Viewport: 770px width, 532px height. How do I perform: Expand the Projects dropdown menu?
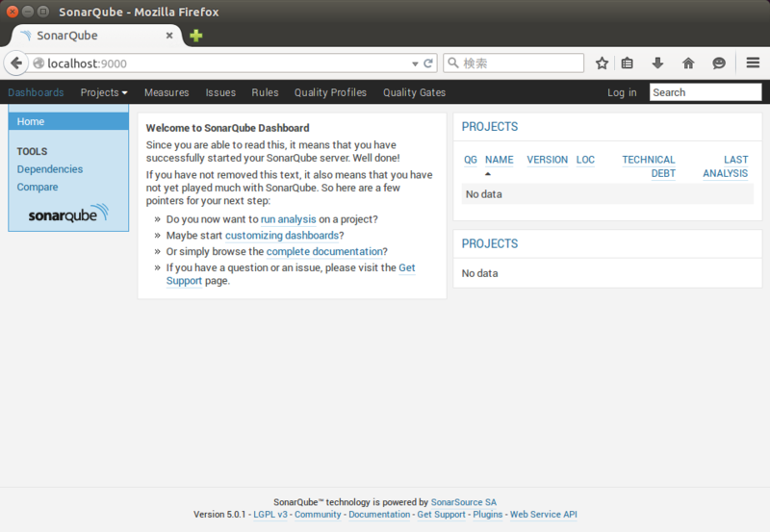[104, 92]
